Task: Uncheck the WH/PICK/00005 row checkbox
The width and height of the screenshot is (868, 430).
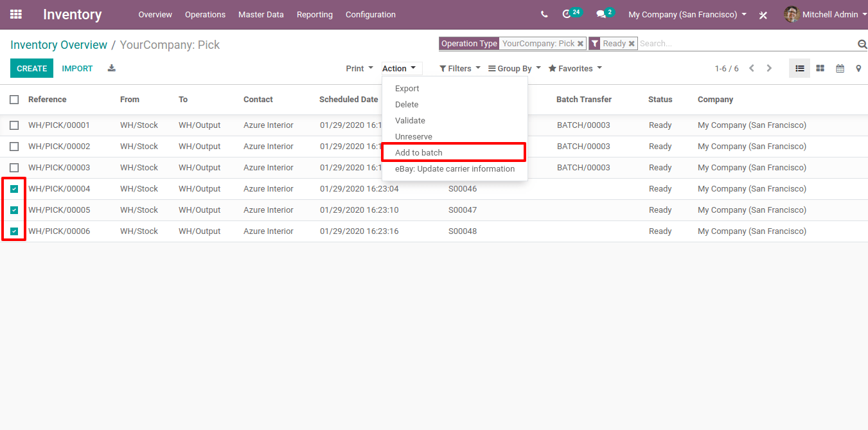Action: pyautogui.click(x=14, y=210)
